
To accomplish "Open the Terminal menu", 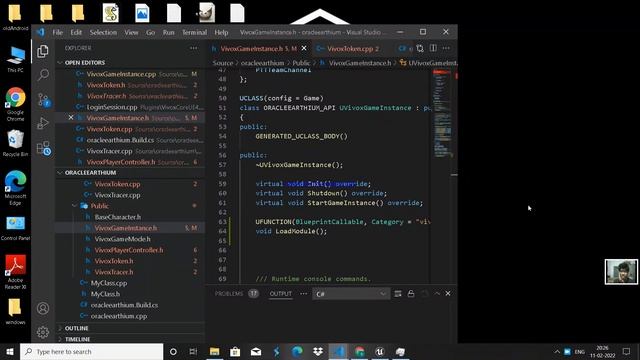I will [x=194, y=32].
